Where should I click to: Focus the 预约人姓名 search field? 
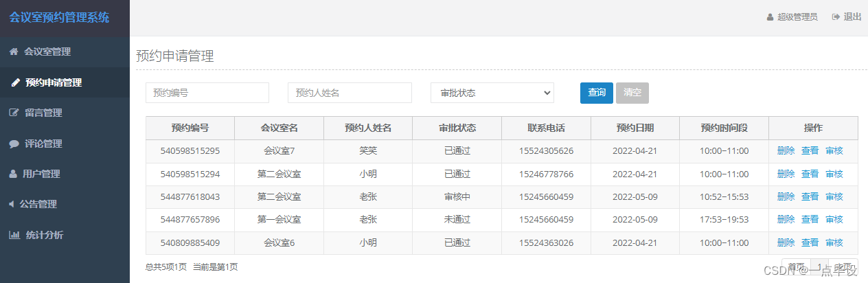pos(350,93)
